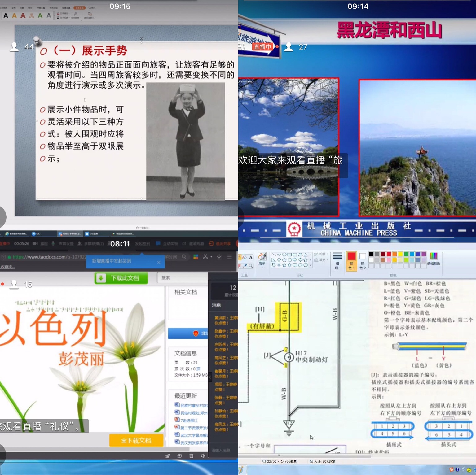Click the refresh circle icon in player bar
Screen dimensions: 476x475
pyautogui.click(x=179, y=455)
